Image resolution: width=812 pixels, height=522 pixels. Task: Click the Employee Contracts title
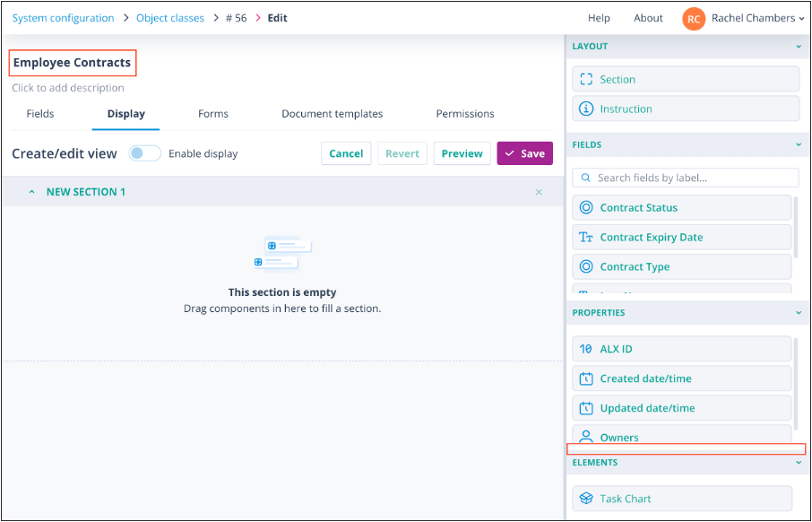point(72,63)
